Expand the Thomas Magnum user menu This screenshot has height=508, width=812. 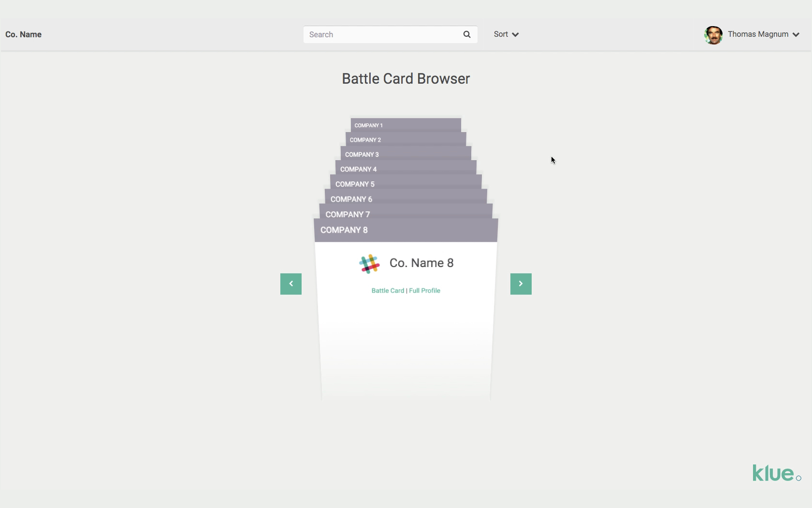point(764,34)
